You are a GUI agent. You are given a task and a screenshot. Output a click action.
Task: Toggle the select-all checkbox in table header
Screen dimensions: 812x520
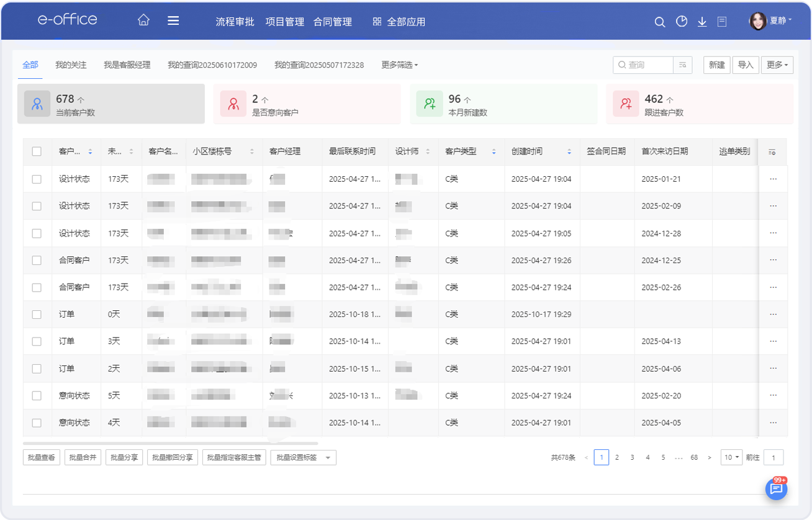(x=37, y=151)
